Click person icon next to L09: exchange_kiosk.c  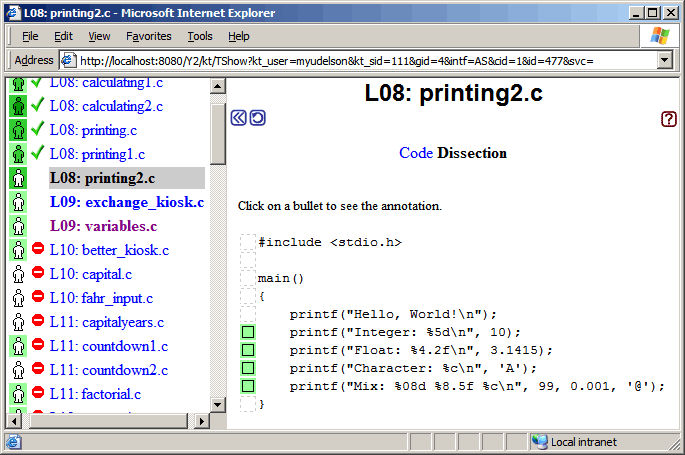[x=18, y=202]
